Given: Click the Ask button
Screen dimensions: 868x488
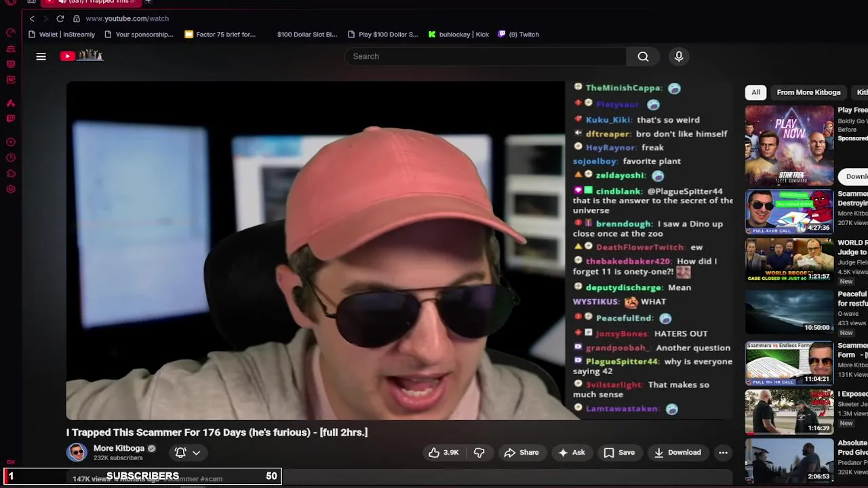Looking at the screenshot, I should [x=571, y=452].
